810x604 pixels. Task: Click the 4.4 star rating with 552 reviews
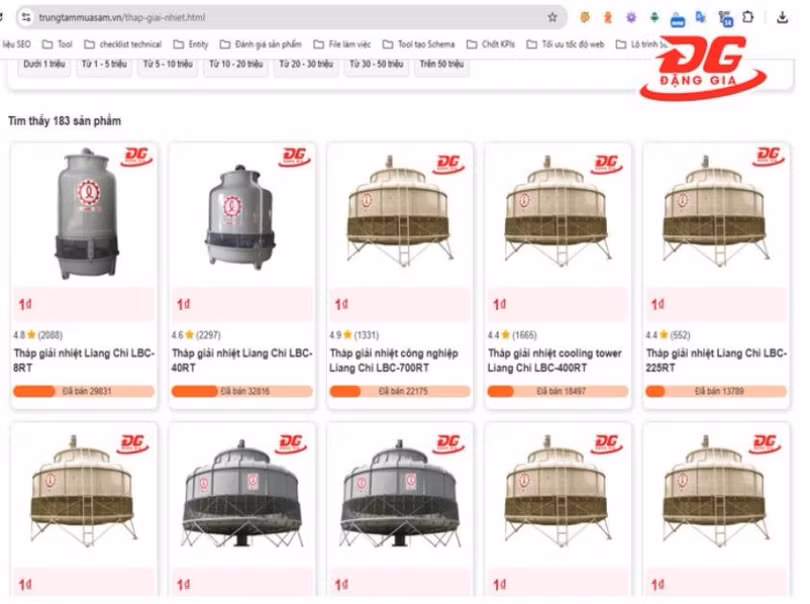667,335
